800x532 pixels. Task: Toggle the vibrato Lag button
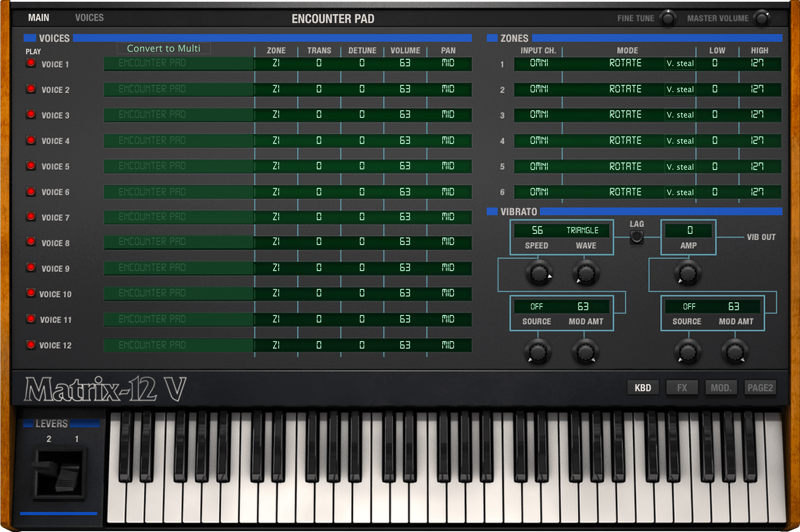637,237
